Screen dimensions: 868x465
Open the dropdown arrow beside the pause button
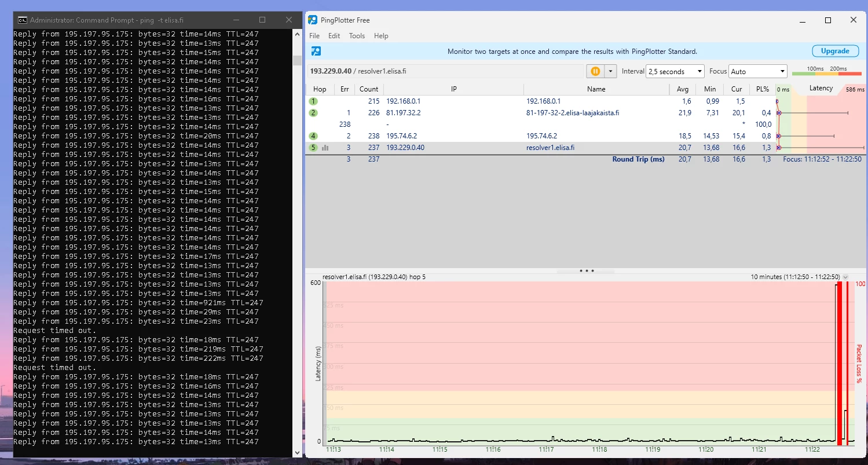pyautogui.click(x=610, y=71)
